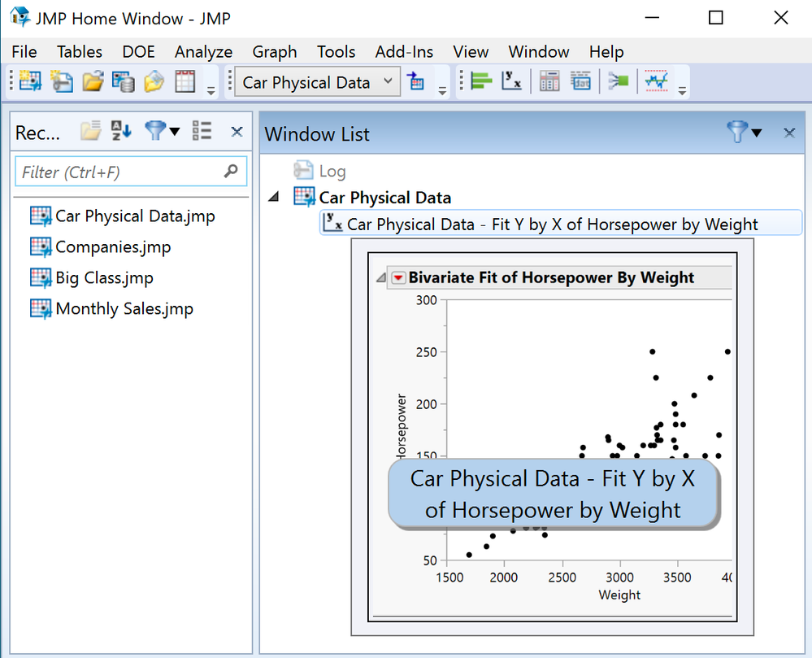
Task: Open a file using the folder toolbar icon
Action: pos(93,81)
